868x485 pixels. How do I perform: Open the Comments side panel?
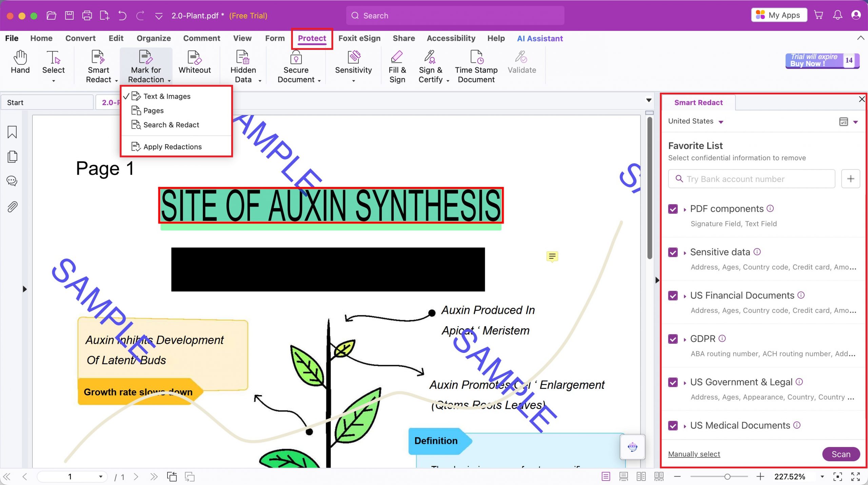[x=12, y=181]
